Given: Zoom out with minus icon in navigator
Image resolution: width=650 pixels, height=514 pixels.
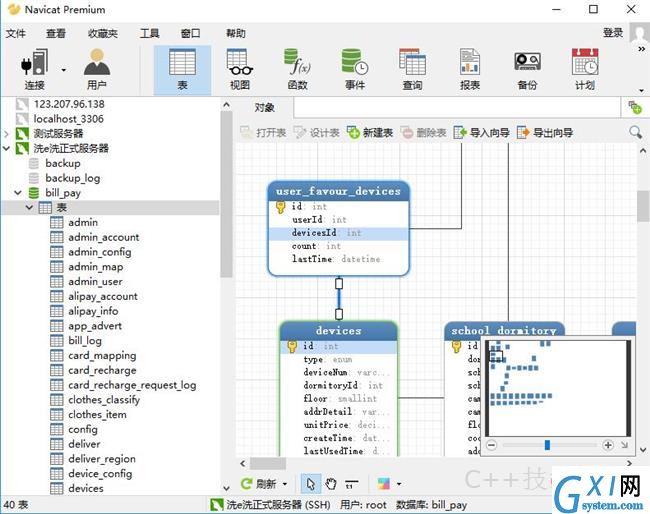Looking at the screenshot, I should [x=492, y=445].
